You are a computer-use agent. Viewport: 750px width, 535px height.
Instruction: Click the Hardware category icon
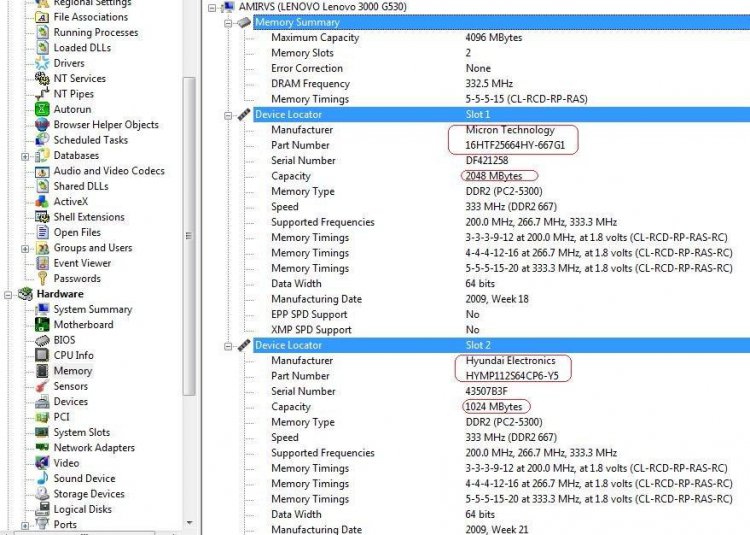point(25,294)
